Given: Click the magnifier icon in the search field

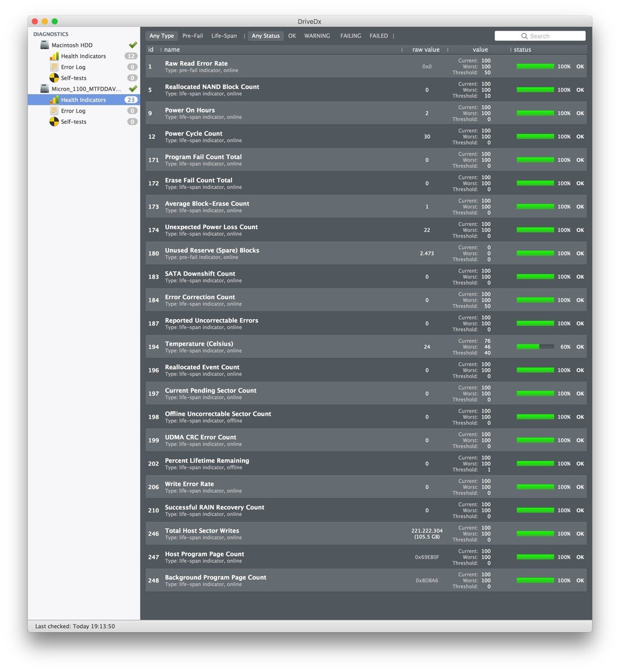Looking at the screenshot, I should coord(524,36).
